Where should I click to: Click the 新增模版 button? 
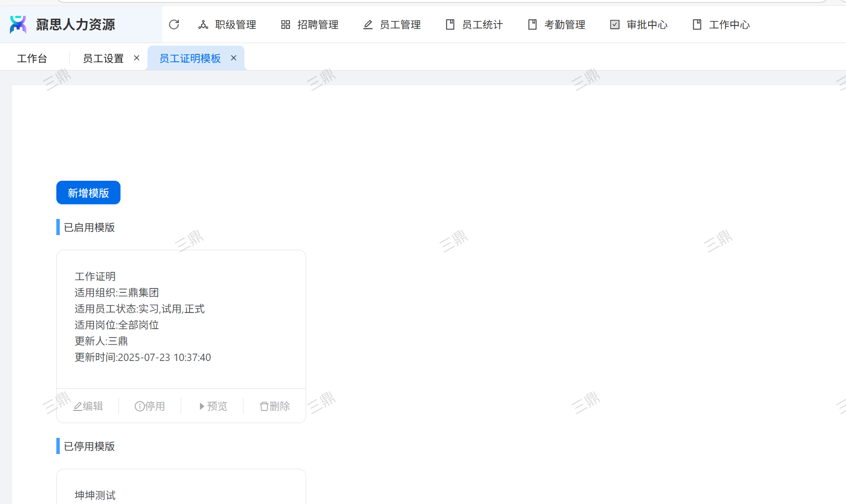click(x=88, y=192)
